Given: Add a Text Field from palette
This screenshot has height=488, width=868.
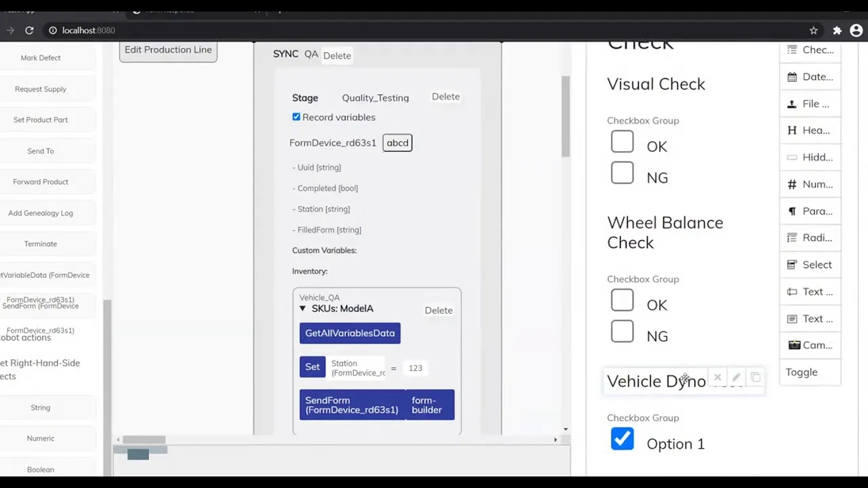Looking at the screenshot, I should (x=810, y=291).
